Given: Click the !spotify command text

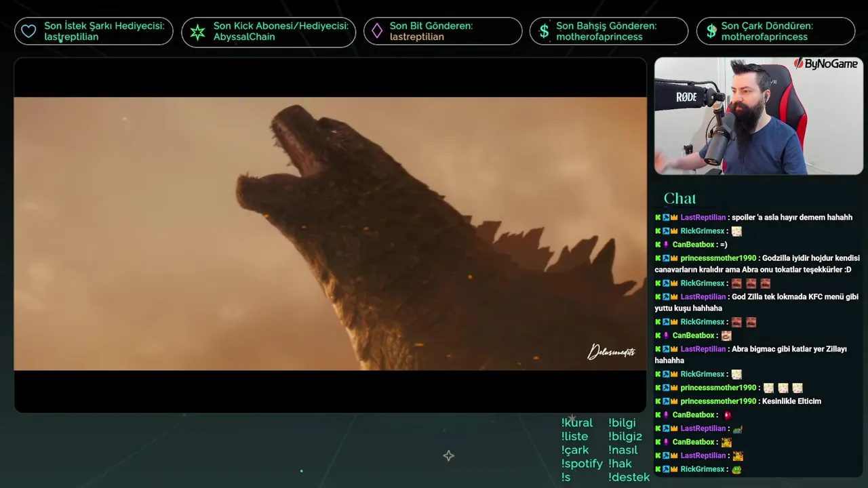Looking at the screenshot, I should coord(582,464).
